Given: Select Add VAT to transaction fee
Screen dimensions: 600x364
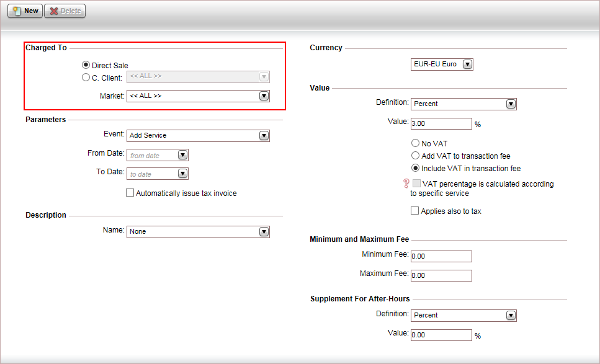Looking at the screenshot, I should (x=415, y=156).
